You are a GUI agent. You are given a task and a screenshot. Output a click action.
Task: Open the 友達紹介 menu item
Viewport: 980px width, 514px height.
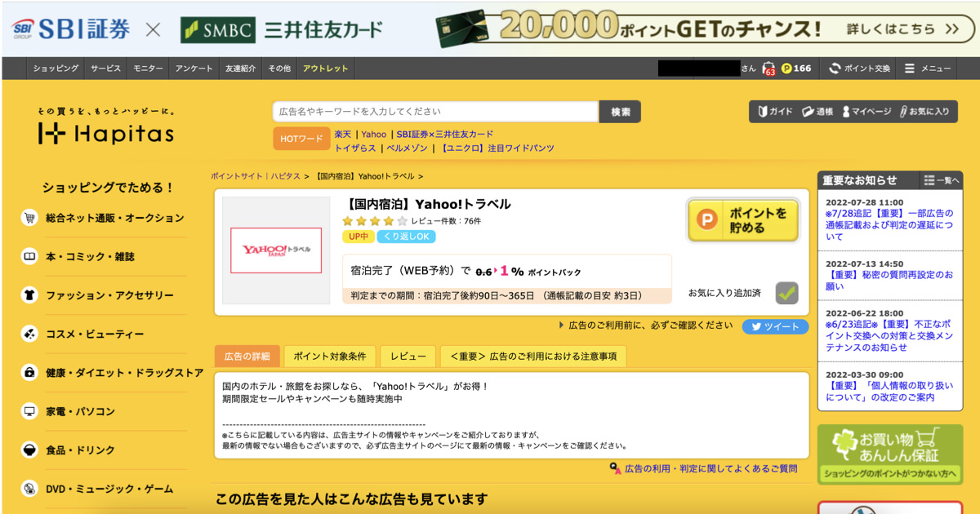pyautogui.click(x=240, y=69)
